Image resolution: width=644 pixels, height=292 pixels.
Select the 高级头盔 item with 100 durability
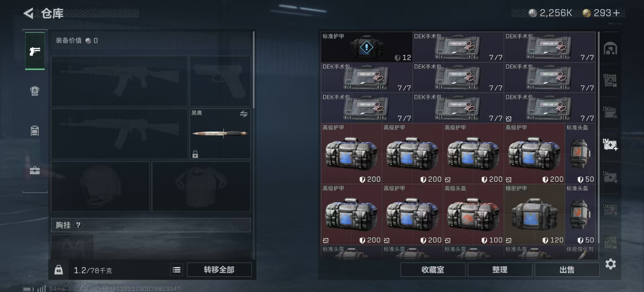click(473, 214)
